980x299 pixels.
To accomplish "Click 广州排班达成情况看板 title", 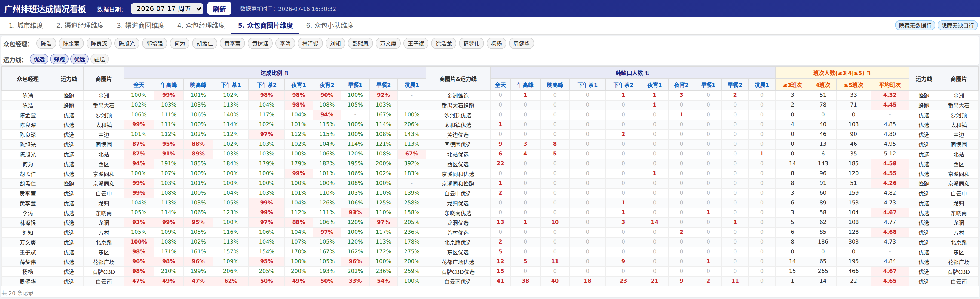I will pos(45,9).
